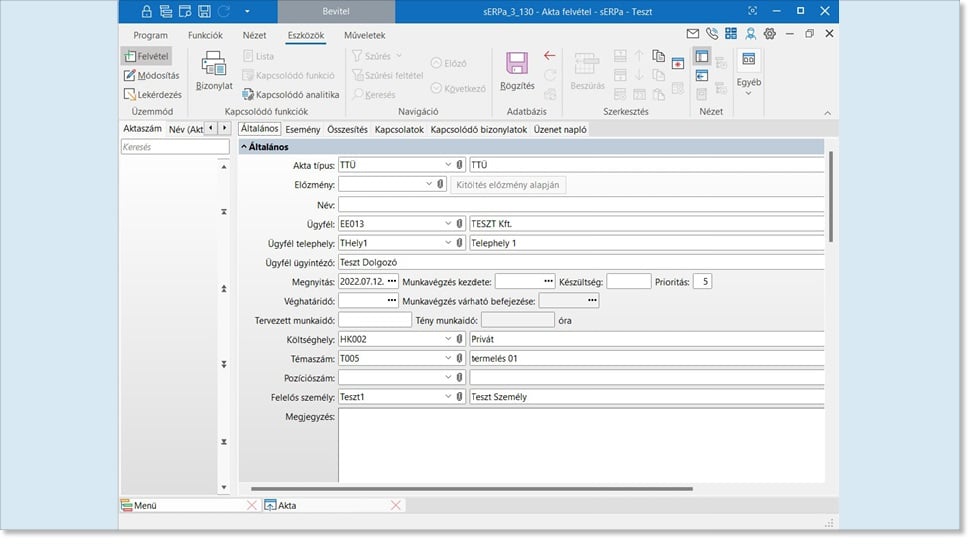Screen dimensions: 980x550
Task: Click the horizontal scrollbar below the form
Action: coord(470,489)
